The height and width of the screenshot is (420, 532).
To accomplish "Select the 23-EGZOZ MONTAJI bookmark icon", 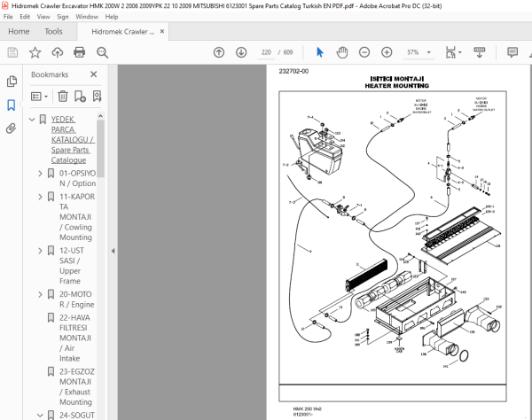I will (x=51, y=371).
